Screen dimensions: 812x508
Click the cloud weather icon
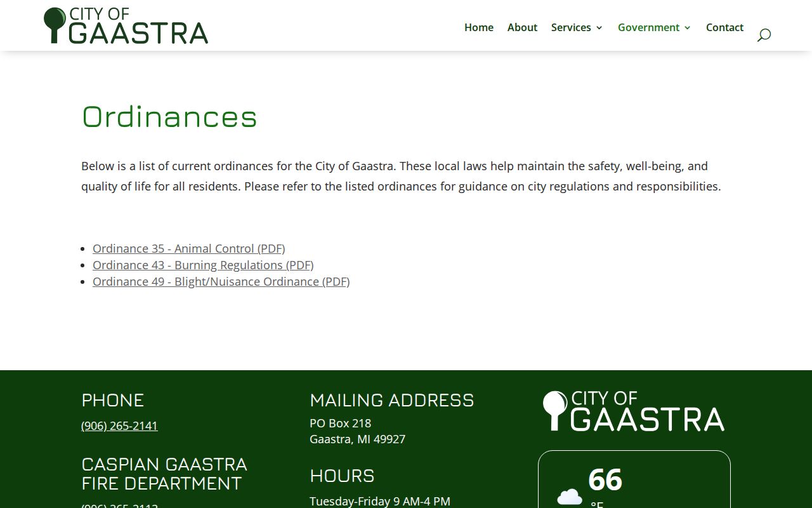(x=570, y=497)
